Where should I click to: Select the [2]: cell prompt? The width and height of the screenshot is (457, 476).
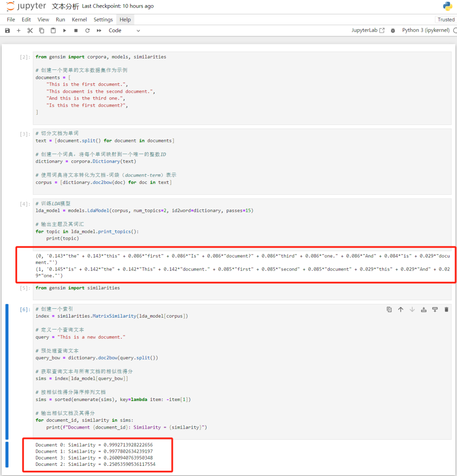pyautogui.click(x=25, y=57)
